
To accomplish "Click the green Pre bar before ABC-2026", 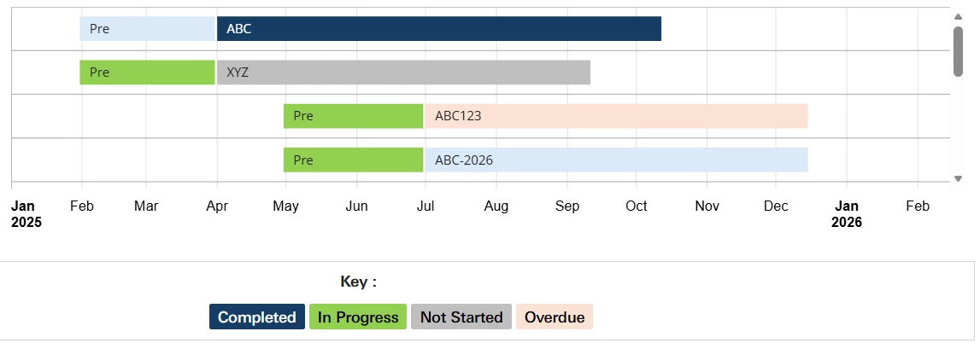I will point(353,160).
